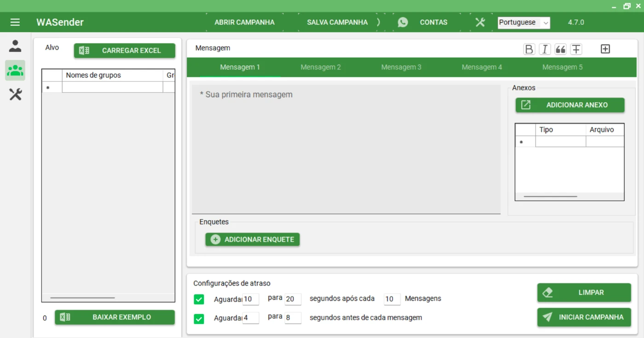Select the single contact sidebar icon
This screenshot has height=338, width=644.
(x=15, y=46)
